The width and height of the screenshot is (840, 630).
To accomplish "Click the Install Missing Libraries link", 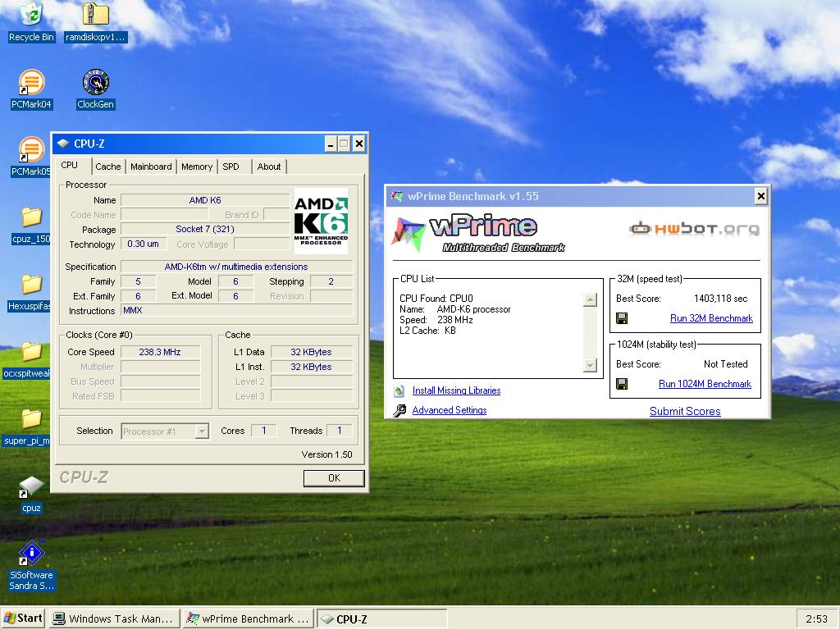I will pos(456,390).
